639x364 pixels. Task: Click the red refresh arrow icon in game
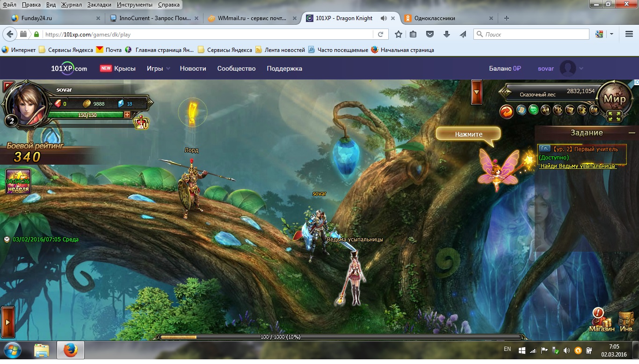[507, 111]
